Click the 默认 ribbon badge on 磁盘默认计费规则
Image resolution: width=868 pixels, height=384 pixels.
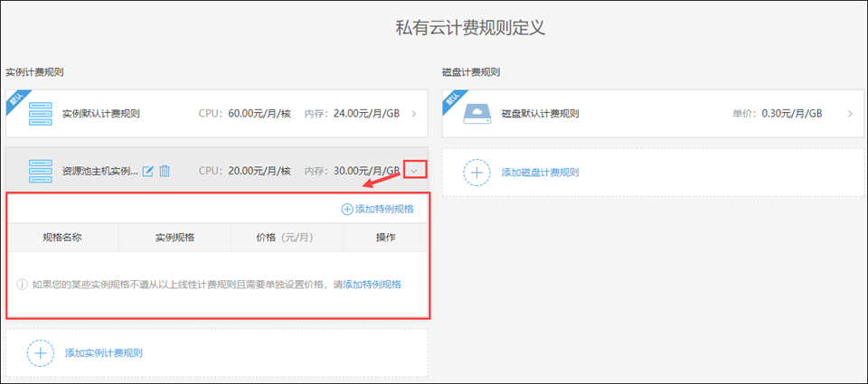click(454, 100)
